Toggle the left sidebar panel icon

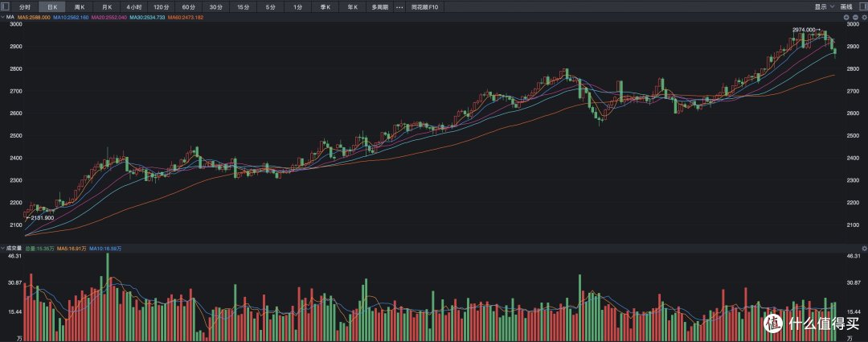(5, 6)
